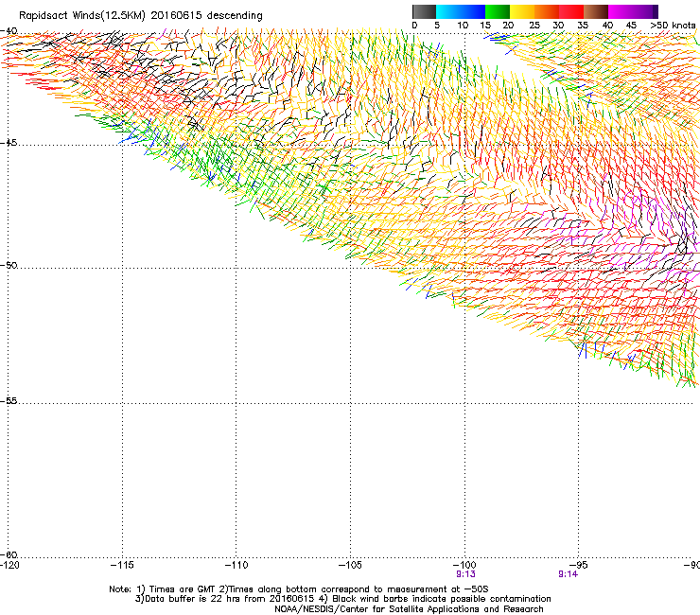Image resolution: width=700 pixels, height=615 pixels.
Task: Click the 'NOAA/NESDIS/Center for Satellite Applications and Research' credit
Action: pyautogui.click(x=409, y=609)
